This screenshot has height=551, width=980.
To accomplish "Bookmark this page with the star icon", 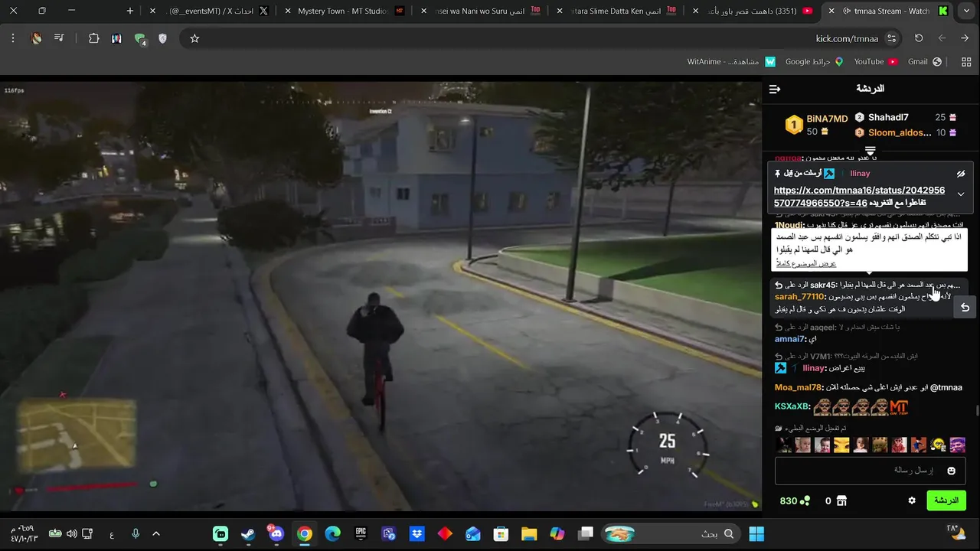I will click(x=194, y=38).
